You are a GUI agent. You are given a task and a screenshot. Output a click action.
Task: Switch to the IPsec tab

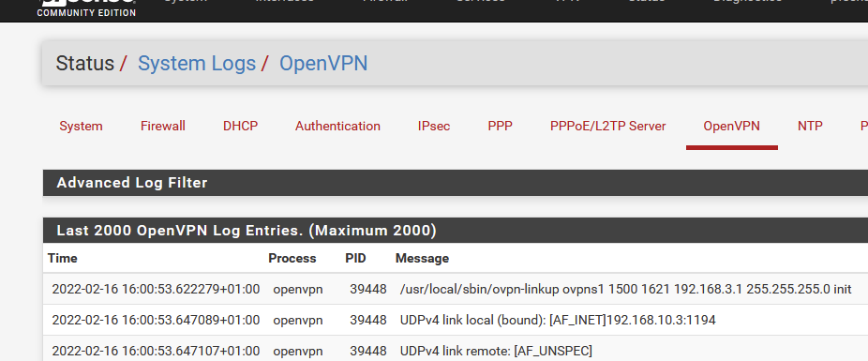pos(434,127)
